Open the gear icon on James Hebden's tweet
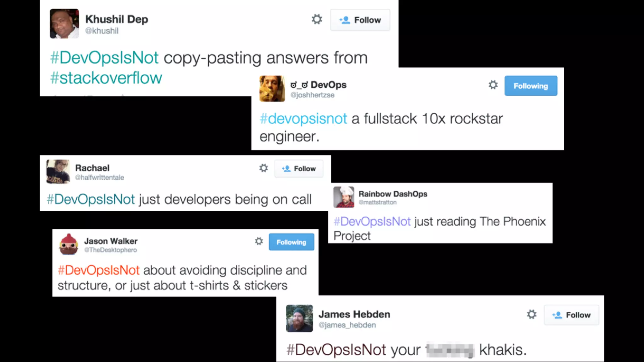 (532, 314)
